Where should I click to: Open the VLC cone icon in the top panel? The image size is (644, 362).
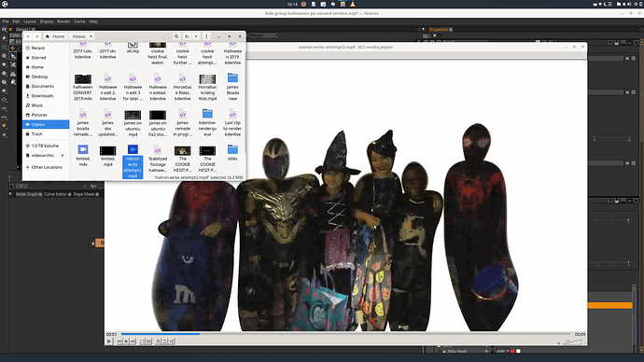[353, 4]
